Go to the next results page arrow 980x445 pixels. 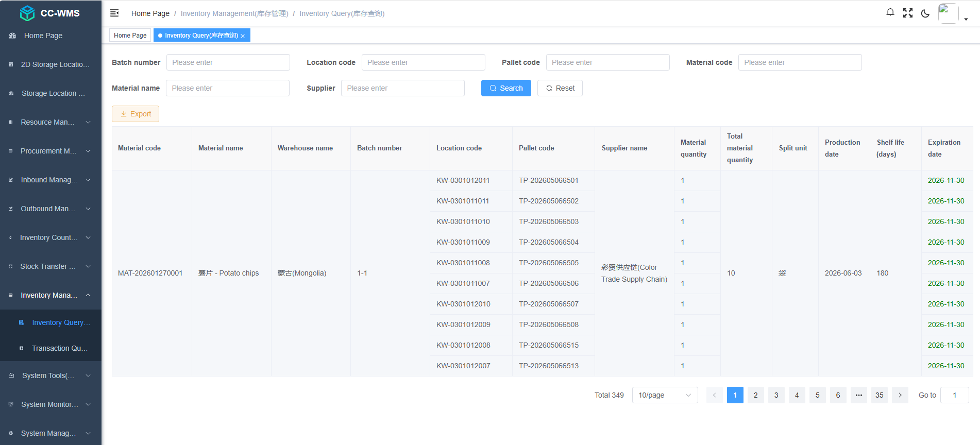(x=900, y=395)
